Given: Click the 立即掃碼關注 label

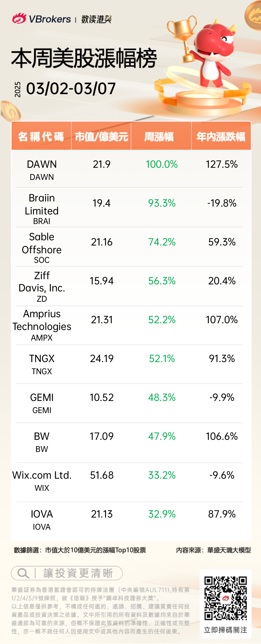Looking at the screenshot, I should 226,630.
